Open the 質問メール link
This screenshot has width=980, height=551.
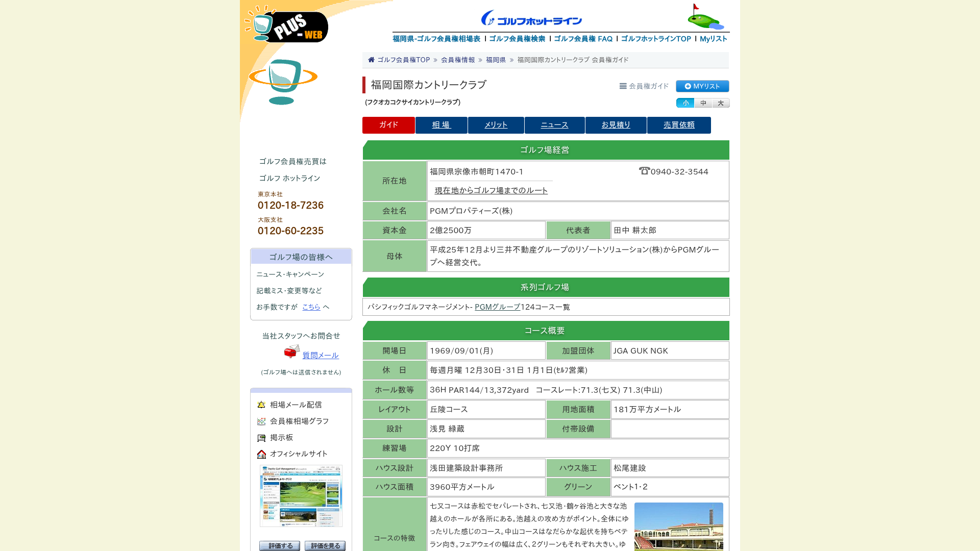[x=321, y=355]
